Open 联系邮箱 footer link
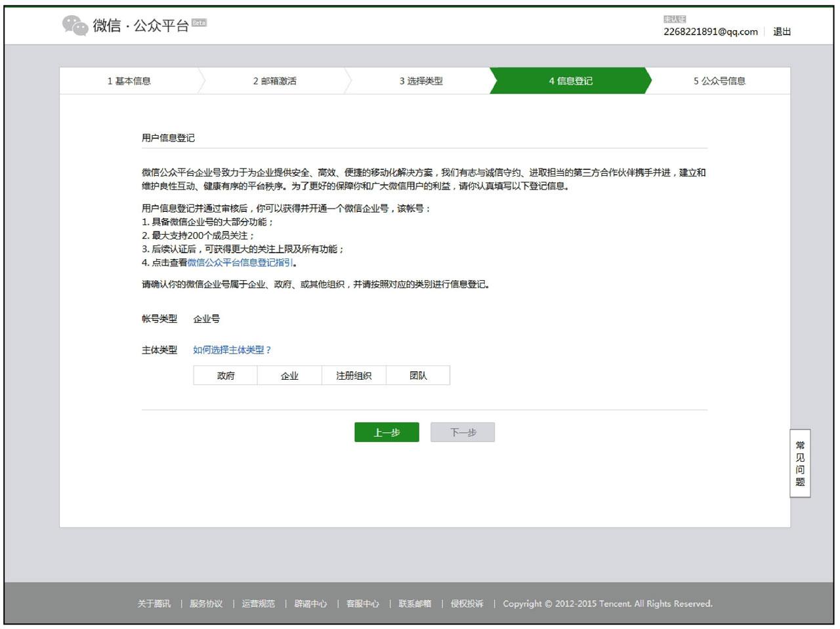 point(415,603)
